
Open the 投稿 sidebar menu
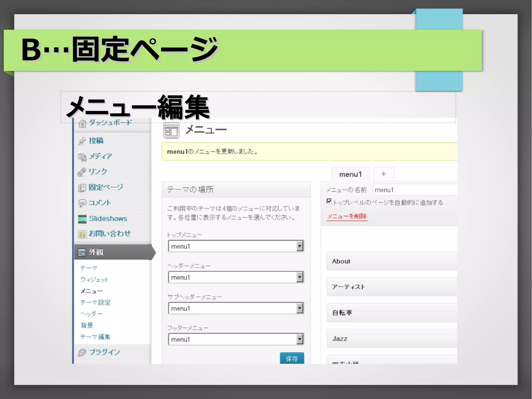[96, 141]
